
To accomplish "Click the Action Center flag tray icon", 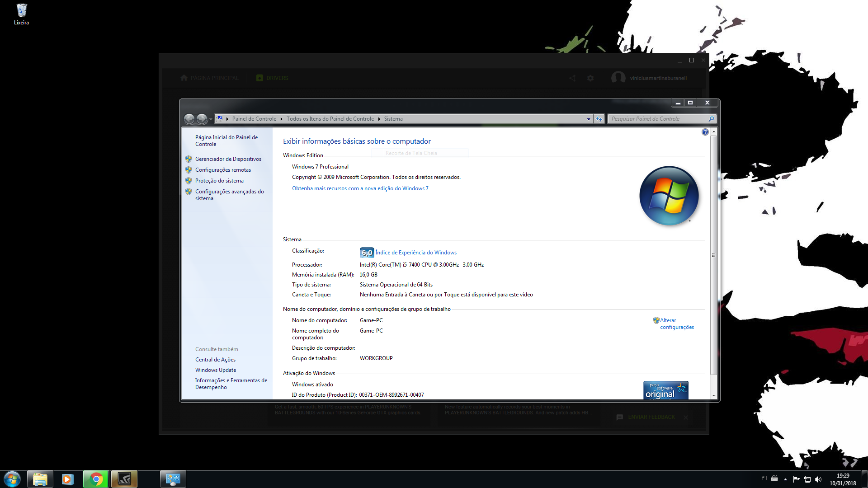I will point(797,479).
